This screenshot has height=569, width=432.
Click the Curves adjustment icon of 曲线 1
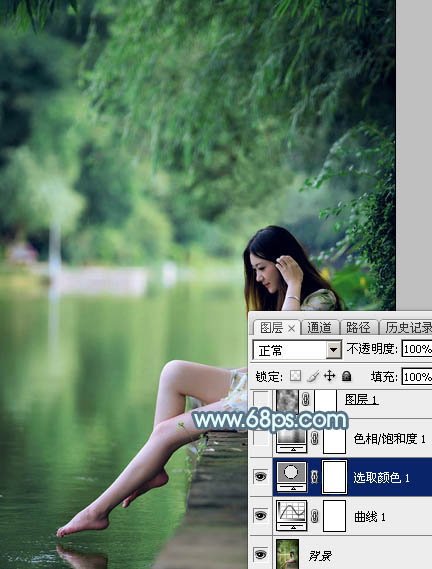point(292,515)
